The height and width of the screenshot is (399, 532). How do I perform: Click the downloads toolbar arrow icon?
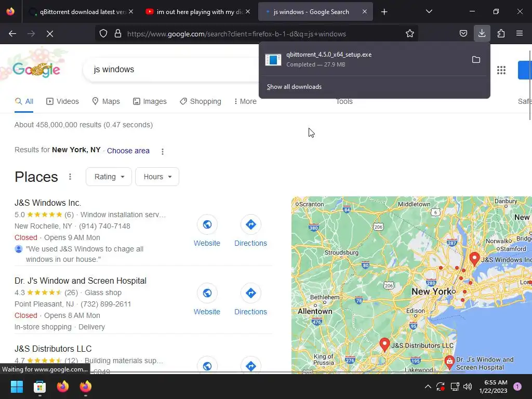[x=482, y=33]
